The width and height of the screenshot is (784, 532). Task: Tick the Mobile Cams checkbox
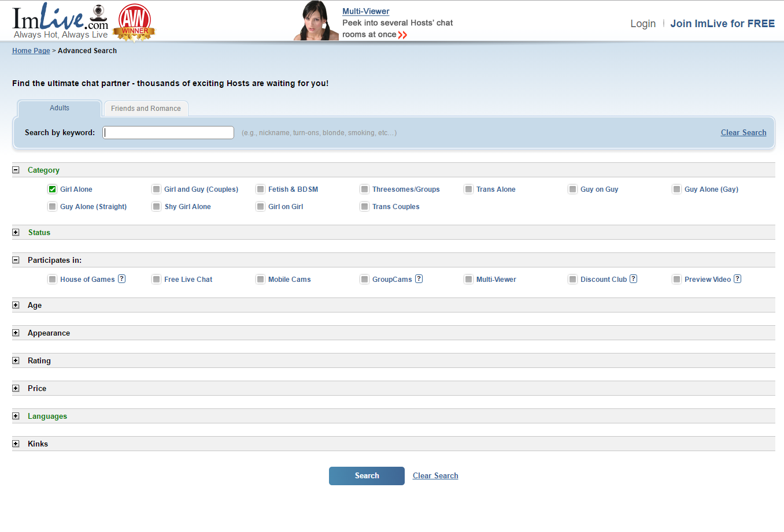click(x=261, y=280)
